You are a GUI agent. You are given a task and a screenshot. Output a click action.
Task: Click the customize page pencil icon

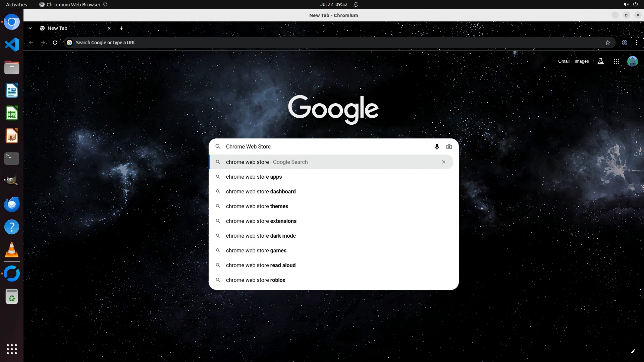coord(633,351)
